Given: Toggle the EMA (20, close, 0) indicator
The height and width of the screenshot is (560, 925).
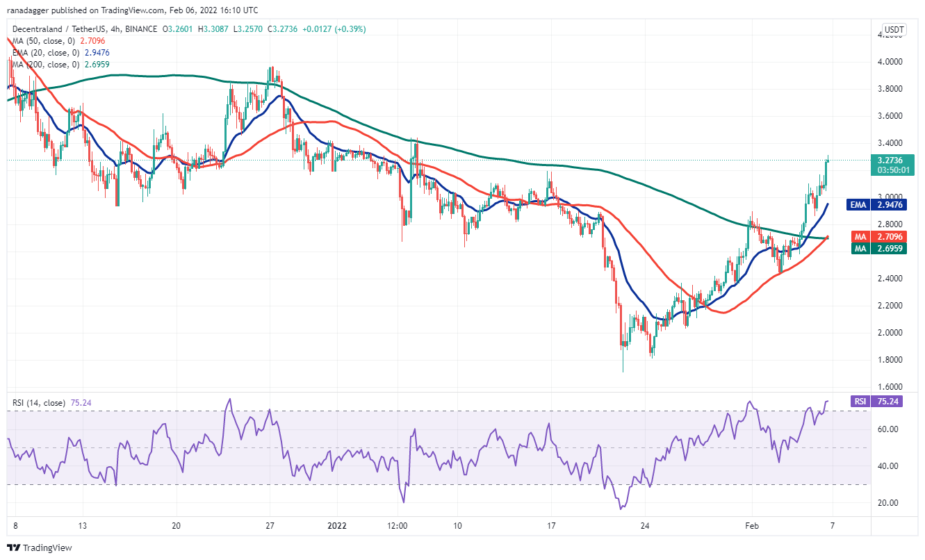Looking at the screenshot, I should pyautogui.click(x=44, y=52).
